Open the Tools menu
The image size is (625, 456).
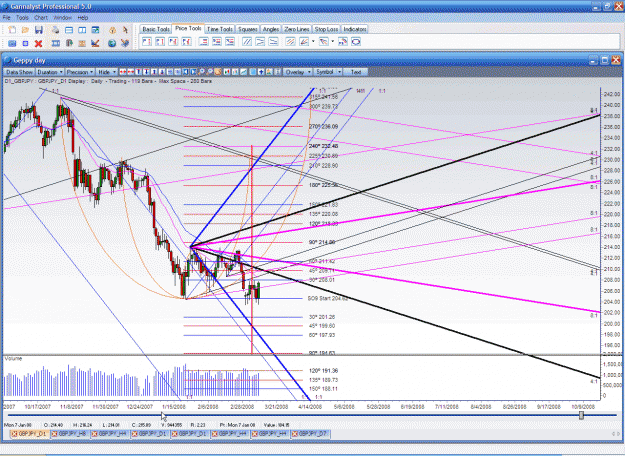pos(22,18)
